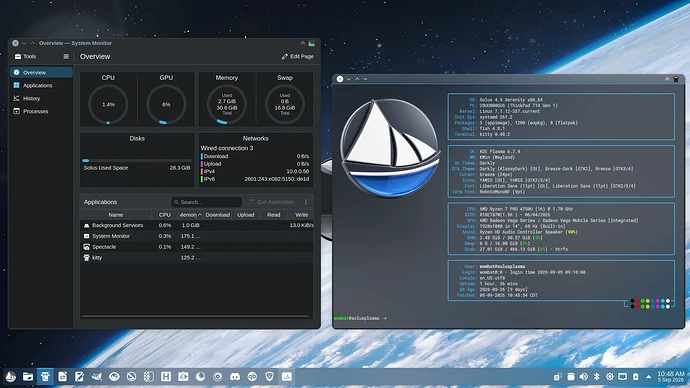
Task: Click Edit Page button
Action: click(298, 56)
